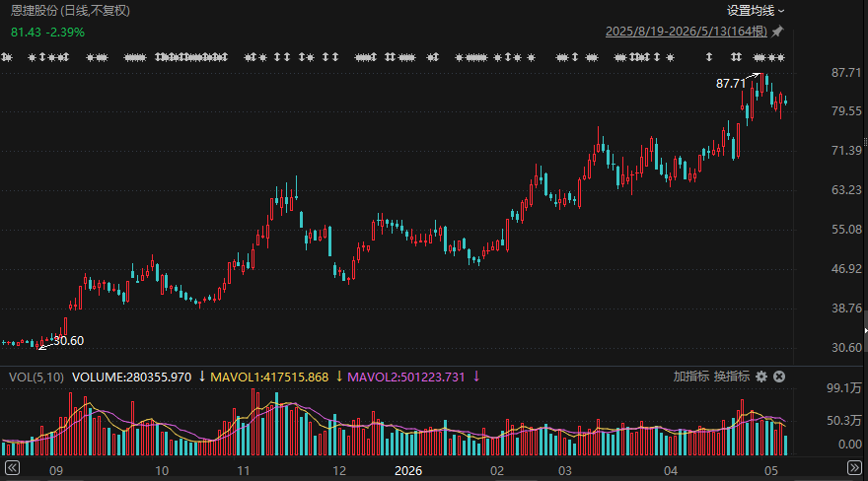Click 加指标 to add an indicator
Screen dimensions: 868x481
(x=690, y=377)
